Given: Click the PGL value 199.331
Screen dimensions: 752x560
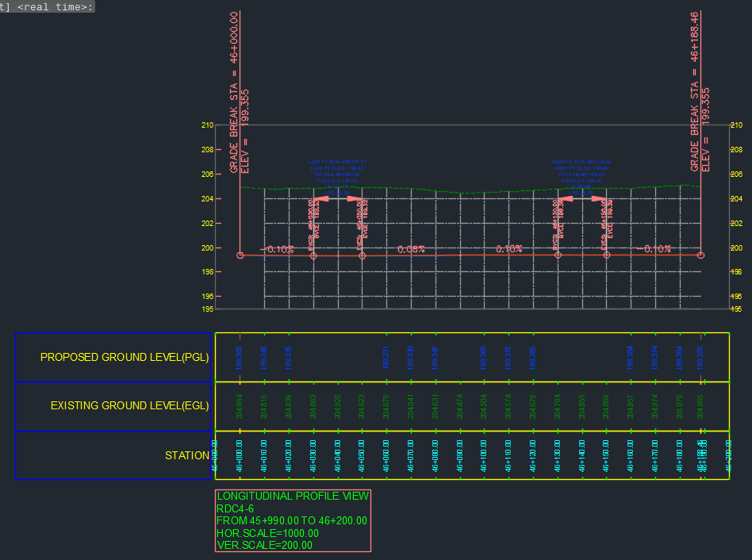Looking at the screenshot, I should click(386, 358).
